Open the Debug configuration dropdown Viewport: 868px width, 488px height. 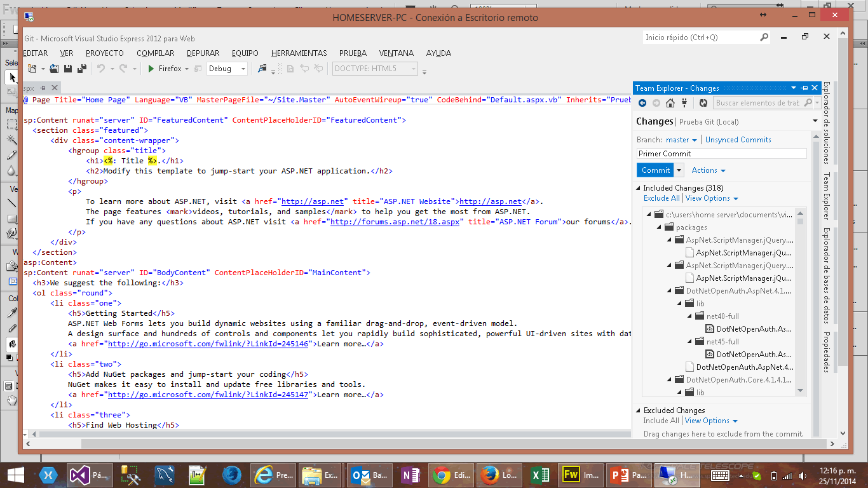point(243,69)
